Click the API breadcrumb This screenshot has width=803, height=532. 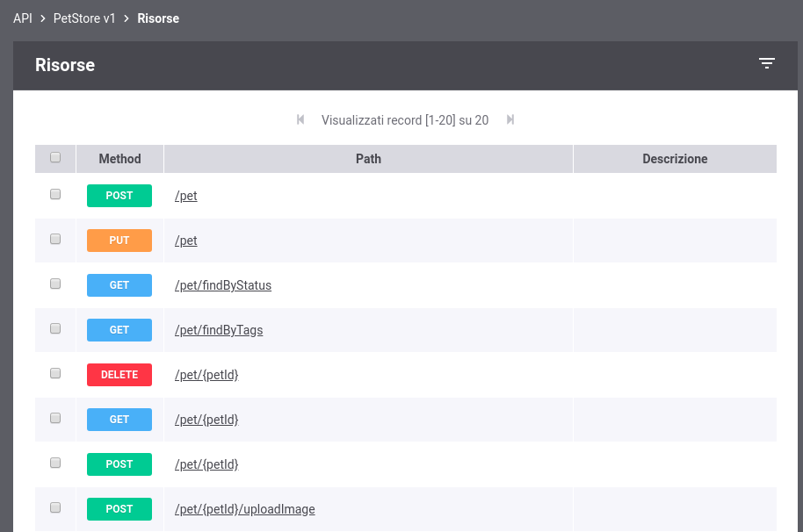23,18
